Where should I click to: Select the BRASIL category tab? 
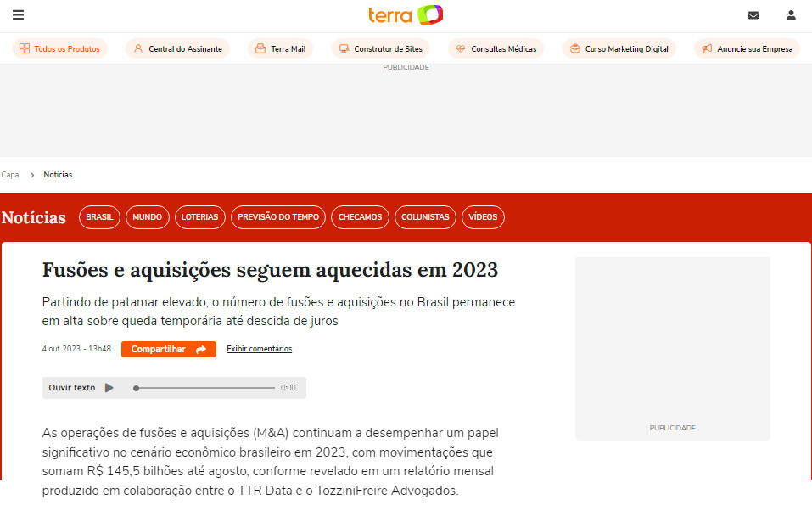tap(99, 217)
